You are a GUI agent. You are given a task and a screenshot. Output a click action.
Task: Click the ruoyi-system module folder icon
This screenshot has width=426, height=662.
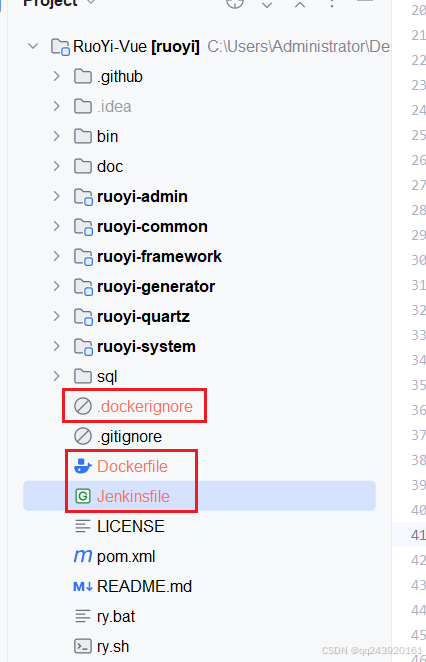point(83,347)
